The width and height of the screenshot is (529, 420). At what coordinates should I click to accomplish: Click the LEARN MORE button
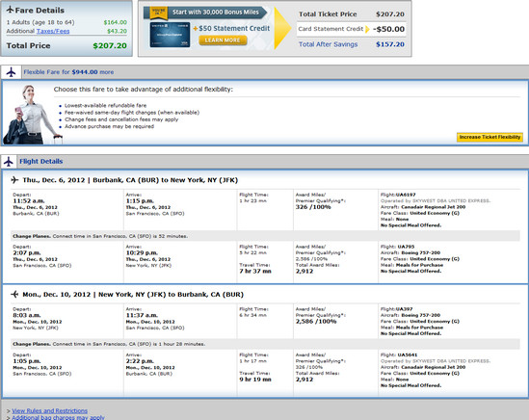223,40
